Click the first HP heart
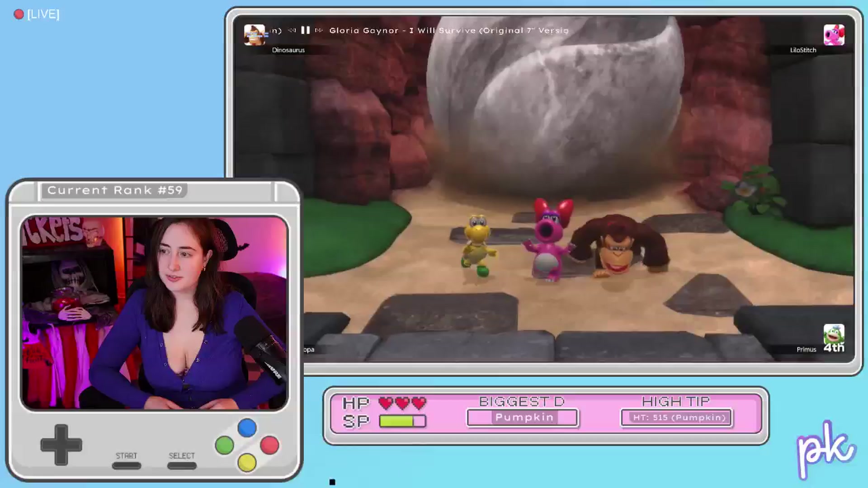The image size is (868, 488). pos(386,403)
